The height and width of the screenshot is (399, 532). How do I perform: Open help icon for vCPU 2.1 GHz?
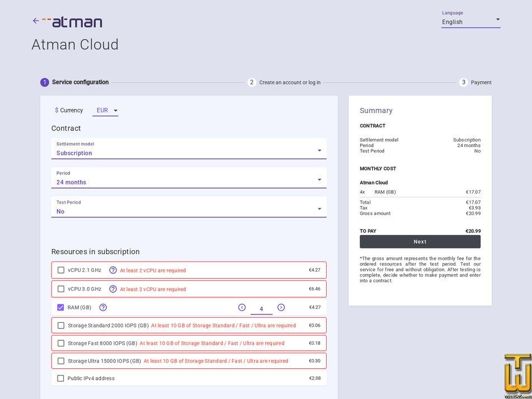pos(113,270)
